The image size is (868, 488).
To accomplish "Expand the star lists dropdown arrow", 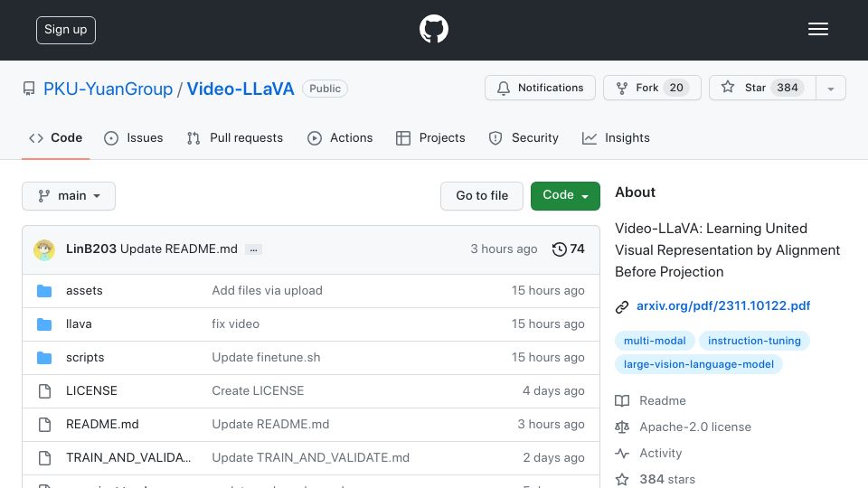I will pyautogui.click(x=830, y=89).
